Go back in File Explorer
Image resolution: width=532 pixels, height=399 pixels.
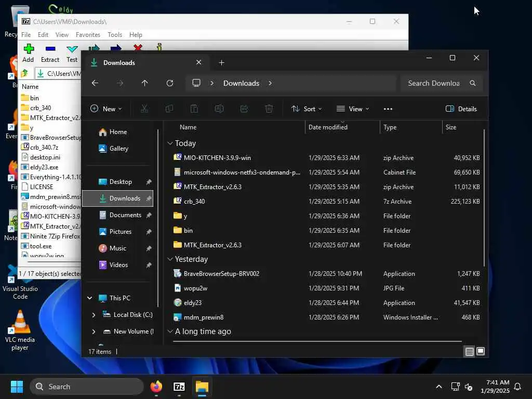click(95, 83)
